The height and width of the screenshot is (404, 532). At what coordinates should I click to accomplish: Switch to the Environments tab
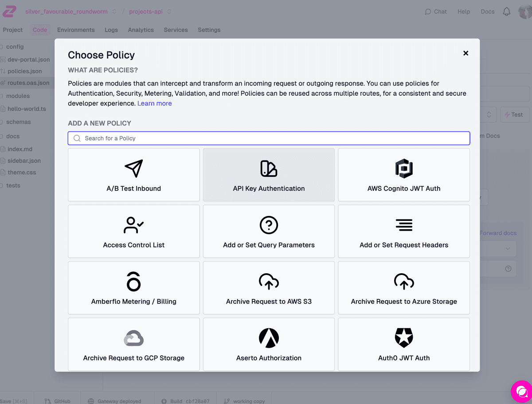(76, 30)
